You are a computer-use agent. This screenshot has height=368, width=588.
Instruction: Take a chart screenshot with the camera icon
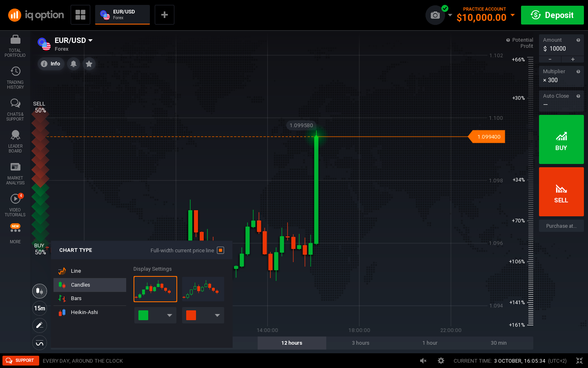435,15
